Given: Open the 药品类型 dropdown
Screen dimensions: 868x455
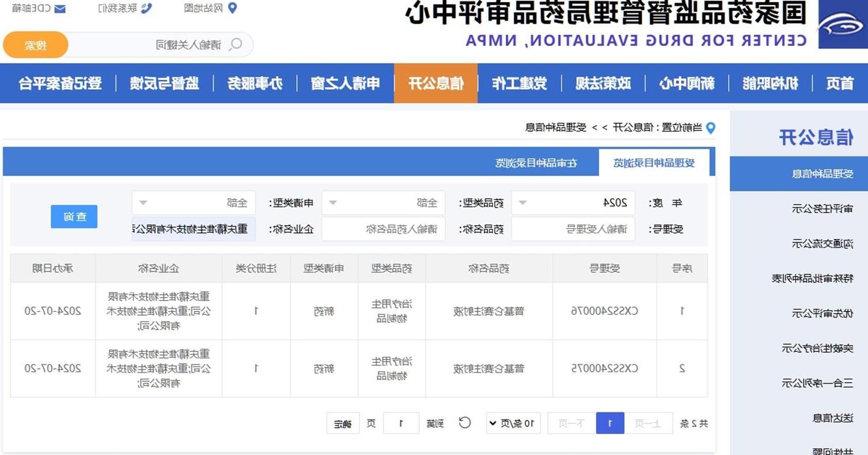Looking at the screenshot, I should click(384, 203).
